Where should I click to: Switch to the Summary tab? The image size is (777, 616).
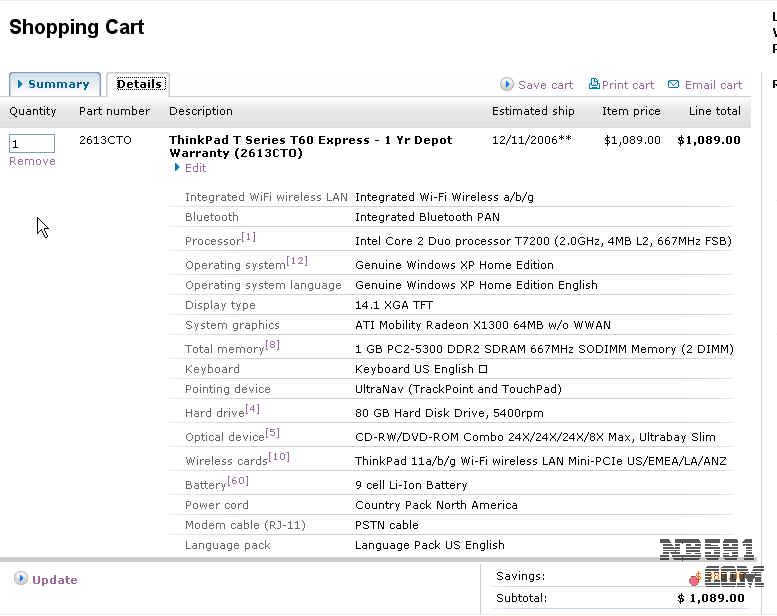click(55, 84)
